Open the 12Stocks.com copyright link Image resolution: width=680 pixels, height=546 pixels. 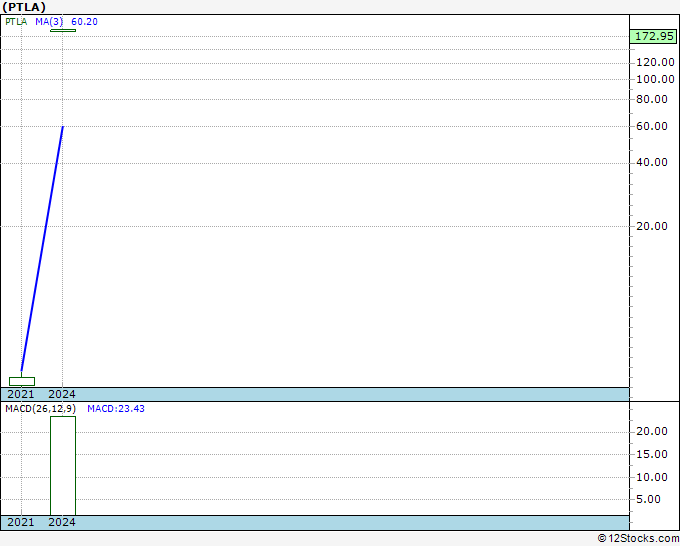point(638,539)
